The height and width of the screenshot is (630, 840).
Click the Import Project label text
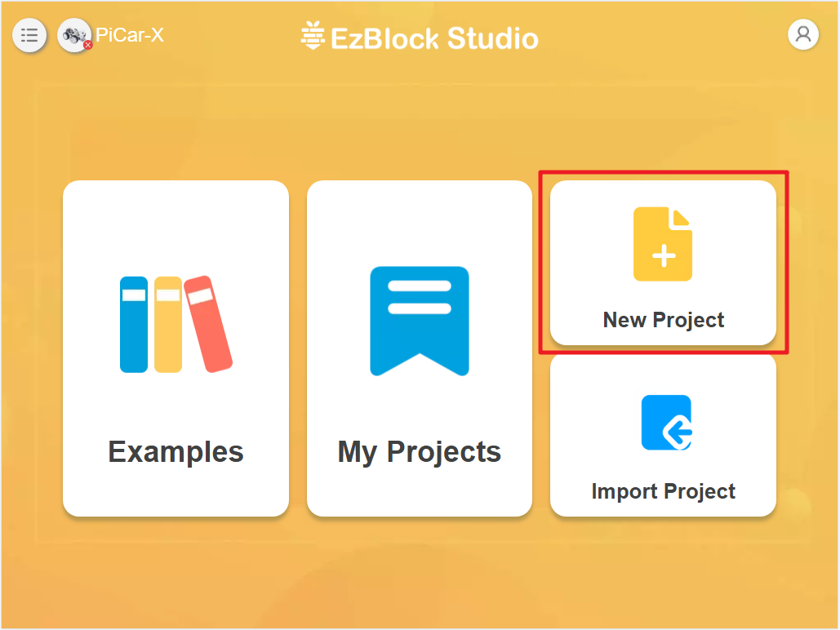point(663,491)
